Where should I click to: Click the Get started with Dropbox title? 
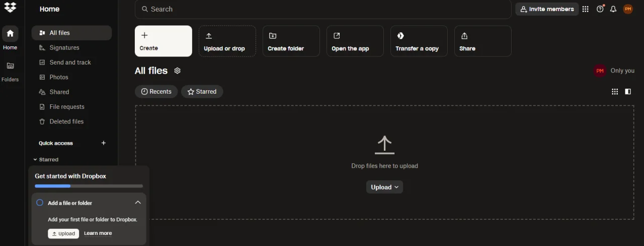coord(70,176)
